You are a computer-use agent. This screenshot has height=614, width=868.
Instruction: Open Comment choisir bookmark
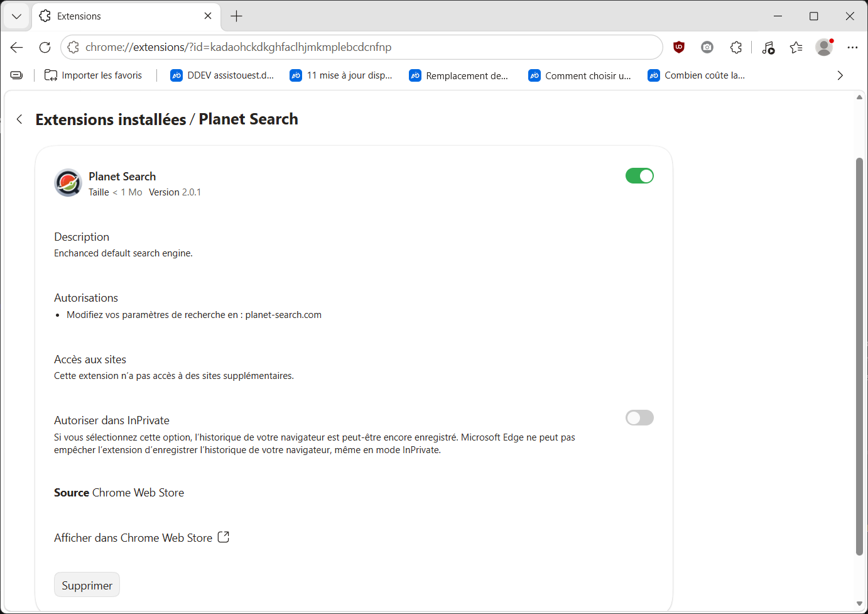tap(580, 75)
